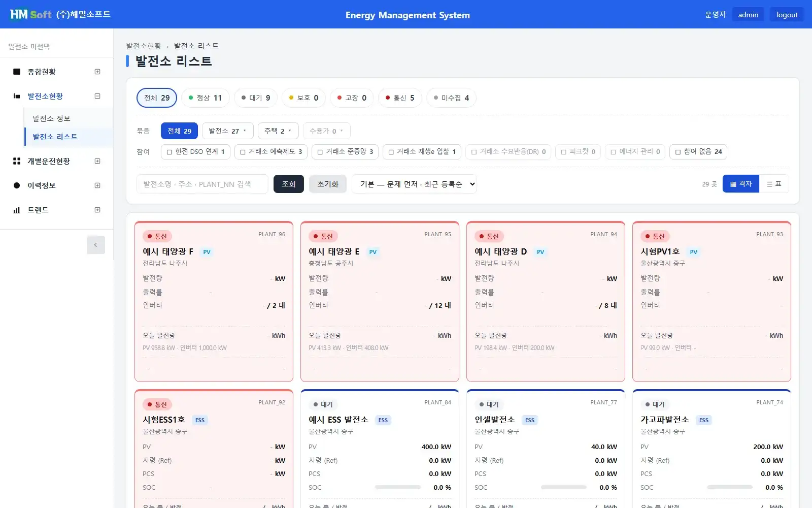Viewport: 812px width, 508px height.
Task: Open 주택 2 group dropdown
Action: pos(278,131)
